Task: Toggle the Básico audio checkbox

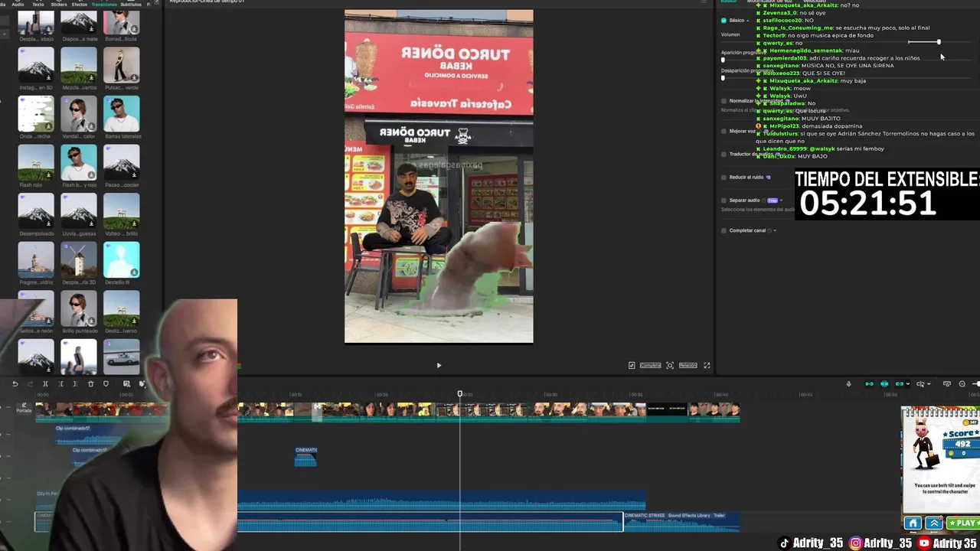Action: 724,21
